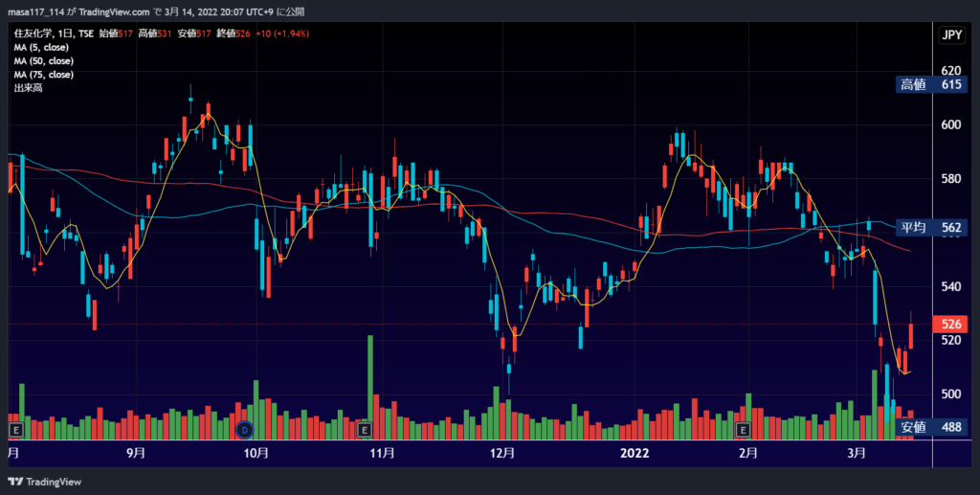
Task: Click the masa117_114 publisher name in the header
Action: [35, 11]
